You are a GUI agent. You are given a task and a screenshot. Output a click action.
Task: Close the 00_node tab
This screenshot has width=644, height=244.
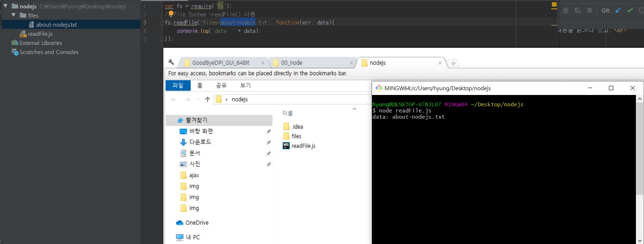click(x=351, y=63)
